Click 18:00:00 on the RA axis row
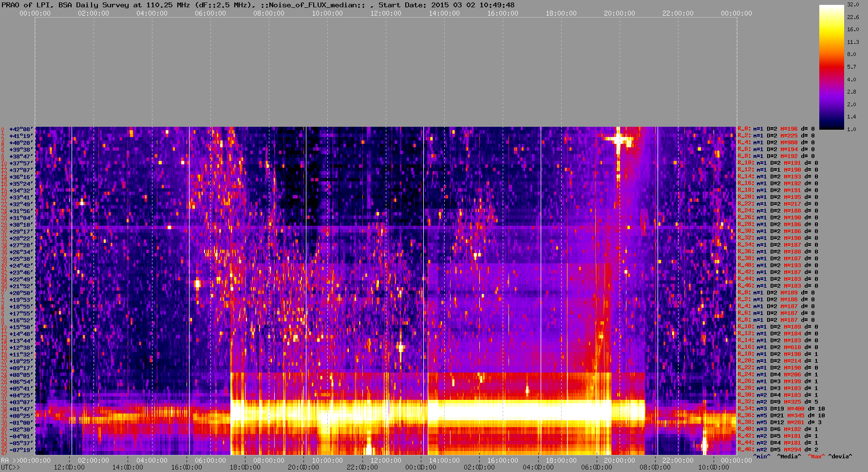 point(561,461)
